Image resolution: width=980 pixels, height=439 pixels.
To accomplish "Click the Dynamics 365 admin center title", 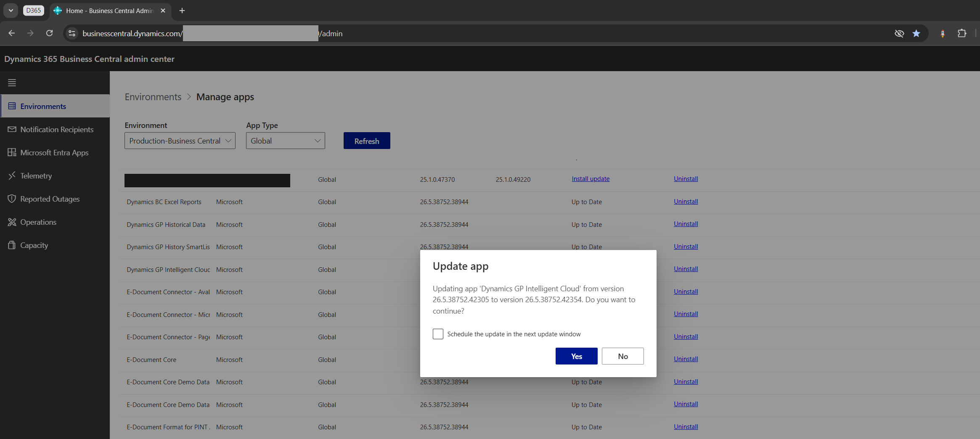I will pyautogui.click(x=89, y=59).
